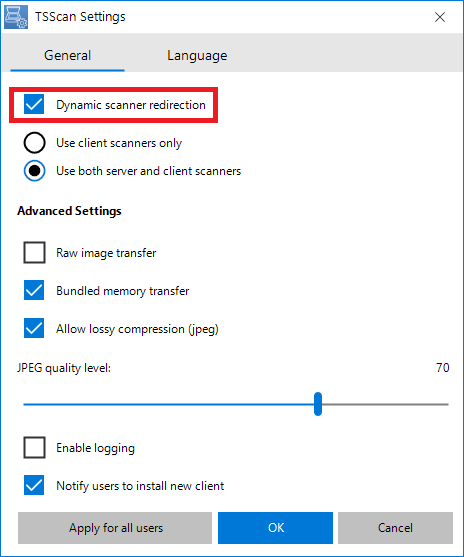
Task: Click the JPEG quality value 70
Action: tap(443, 367)
